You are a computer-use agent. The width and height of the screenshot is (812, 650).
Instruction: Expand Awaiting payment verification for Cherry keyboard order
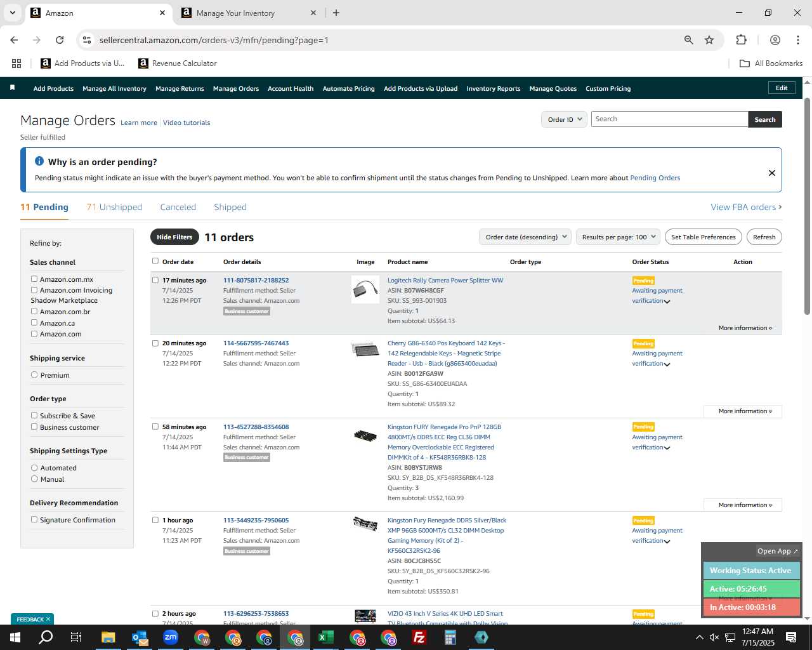[667, 364]
